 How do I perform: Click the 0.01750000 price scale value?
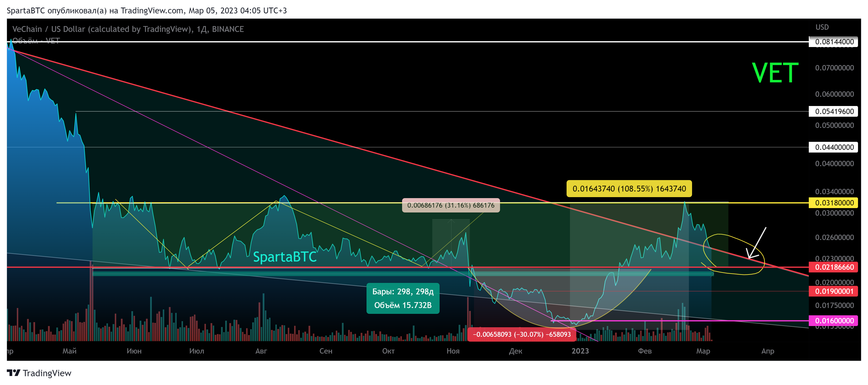834,306
